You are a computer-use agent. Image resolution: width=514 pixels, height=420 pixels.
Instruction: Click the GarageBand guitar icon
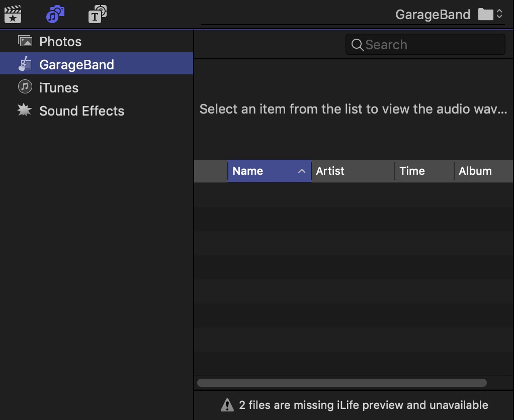pyautogui.click(x=25, y=64)
